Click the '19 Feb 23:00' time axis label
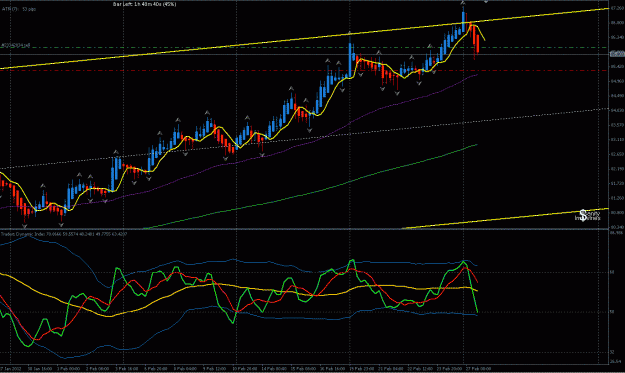This screenshot has width=625, height=373. (361, 369)
